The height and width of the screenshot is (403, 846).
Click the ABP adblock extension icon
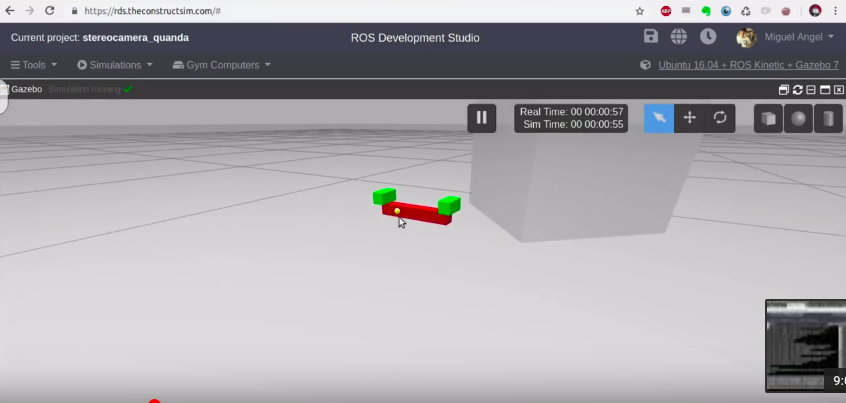pos(666,11)
